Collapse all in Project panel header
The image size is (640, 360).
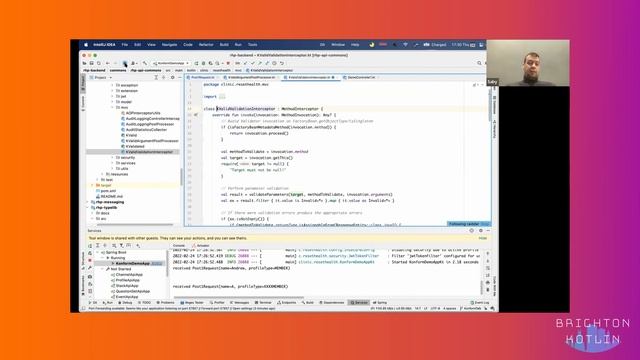[164, 78]
